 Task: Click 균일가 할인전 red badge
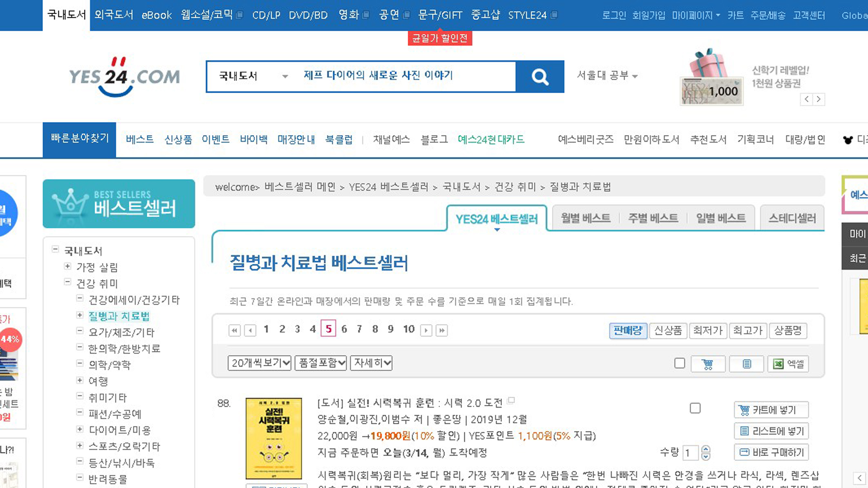[440, 38]
